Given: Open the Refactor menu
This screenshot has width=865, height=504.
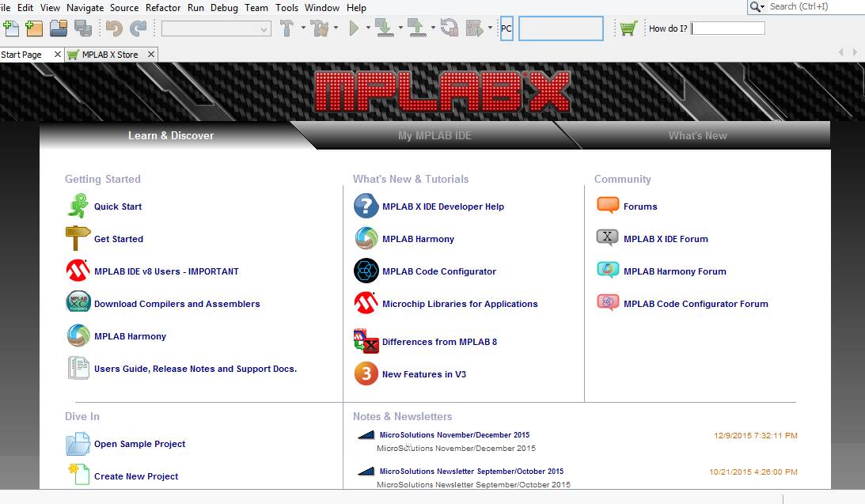Looking at the screenshot, I should [163, 8].
